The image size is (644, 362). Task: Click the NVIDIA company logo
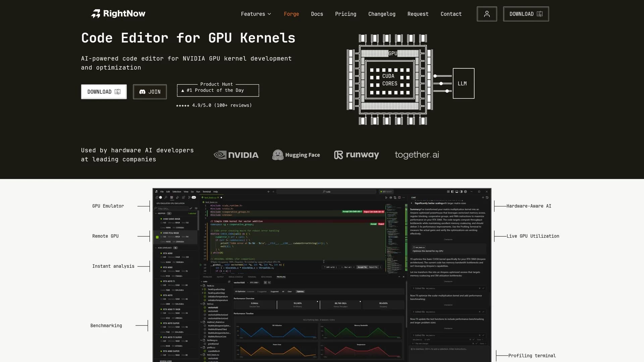236,155
